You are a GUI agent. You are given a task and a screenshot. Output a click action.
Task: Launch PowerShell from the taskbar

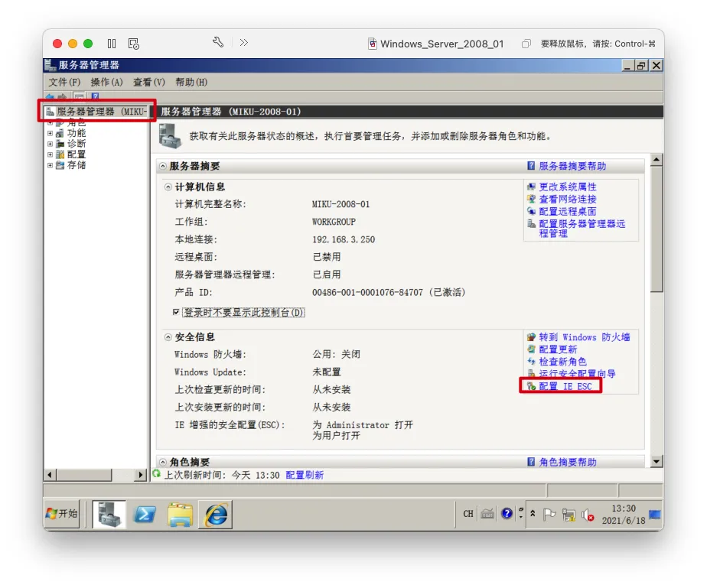click(145, 514)
